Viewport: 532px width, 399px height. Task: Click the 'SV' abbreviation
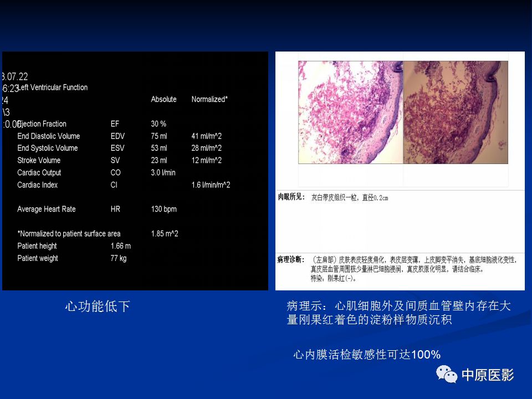point(115,161)
